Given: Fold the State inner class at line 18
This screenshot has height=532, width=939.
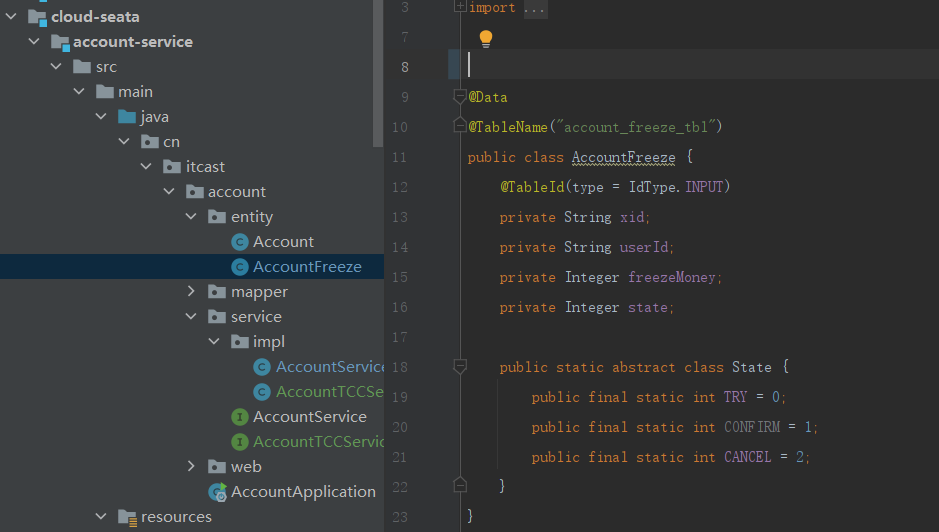Looking at the screenshot, I should (x=460, y=367).
